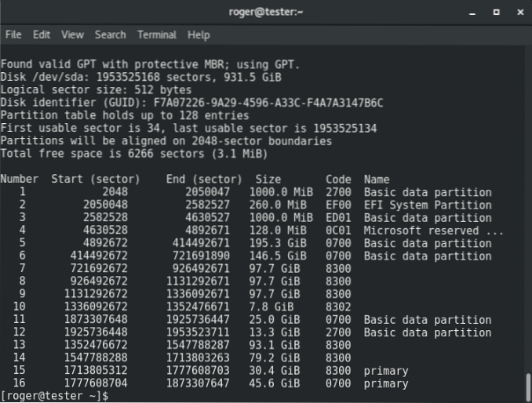Click the text 1953525168 sectors
This screenshot has height=403, width=532.
tap(156, 78)
